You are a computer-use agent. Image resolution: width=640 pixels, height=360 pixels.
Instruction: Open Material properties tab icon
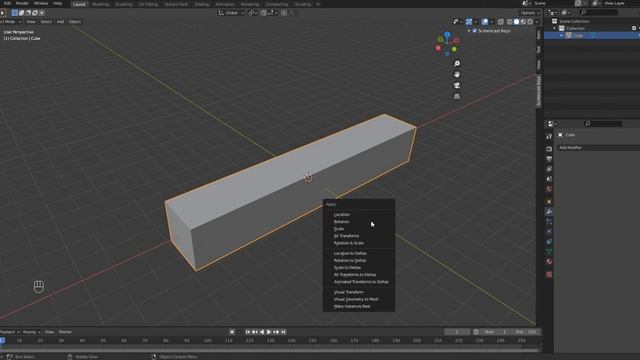(549, 262)
